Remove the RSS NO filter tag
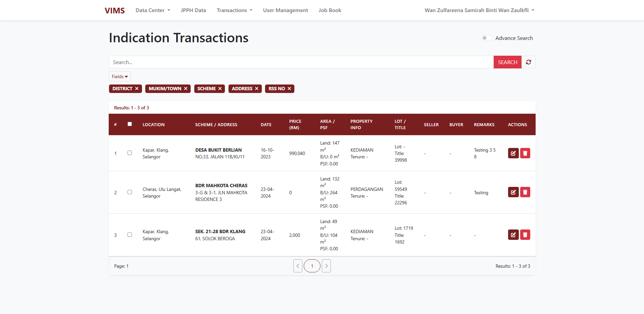644x314 pixels. (289, 89)
